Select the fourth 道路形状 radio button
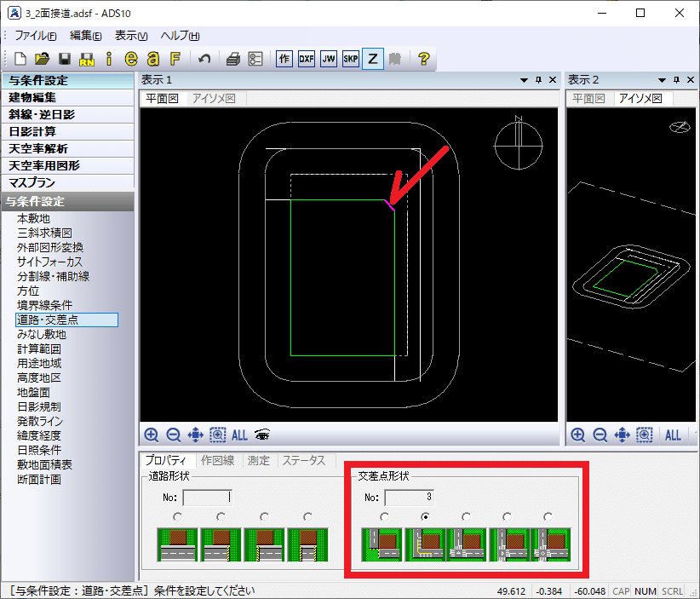 point(307,517)
